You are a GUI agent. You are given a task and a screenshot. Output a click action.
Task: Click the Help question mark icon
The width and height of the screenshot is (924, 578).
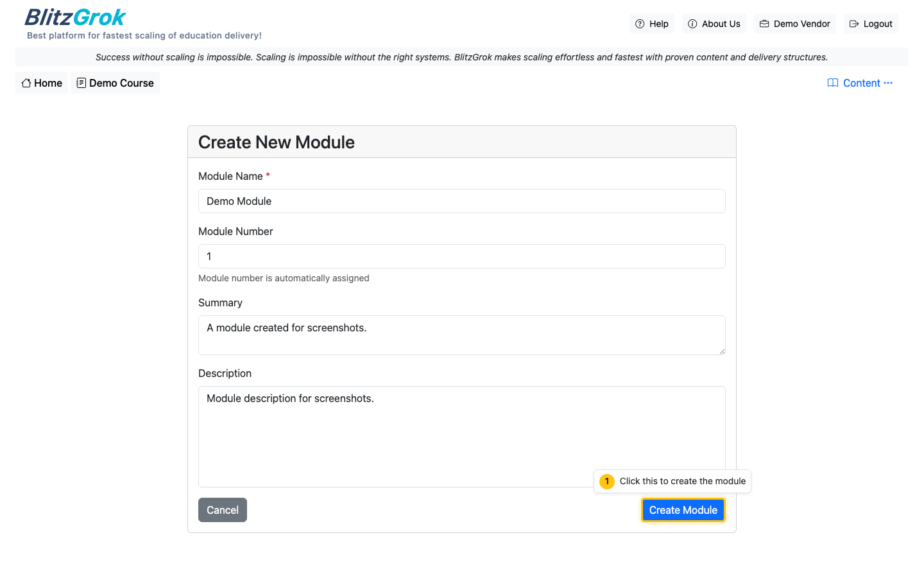[x=639, y=23]
